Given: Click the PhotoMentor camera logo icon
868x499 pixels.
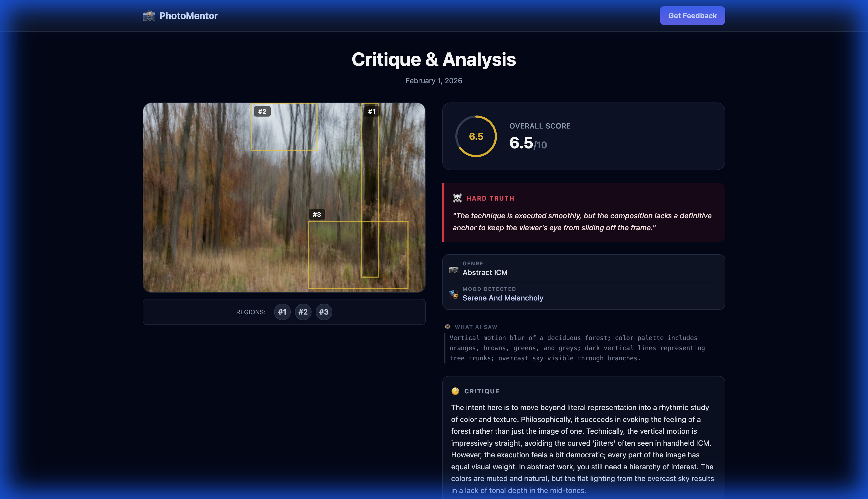Looking at the screenshot, I should point(149,16).
